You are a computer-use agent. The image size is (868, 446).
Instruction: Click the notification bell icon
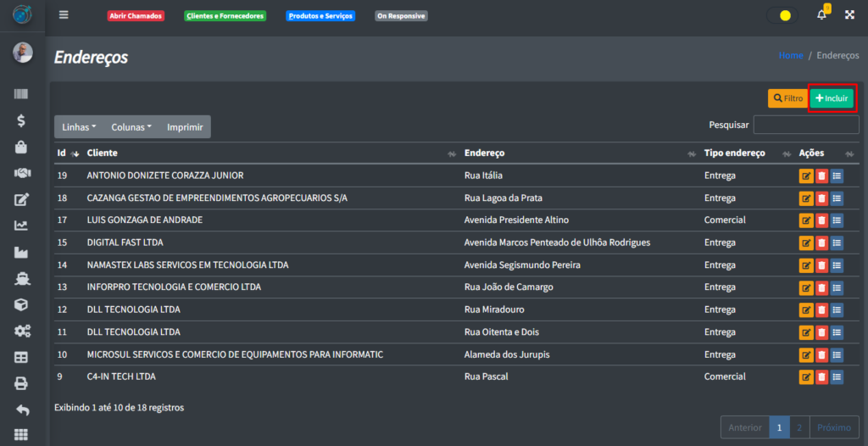click(821, 15)
